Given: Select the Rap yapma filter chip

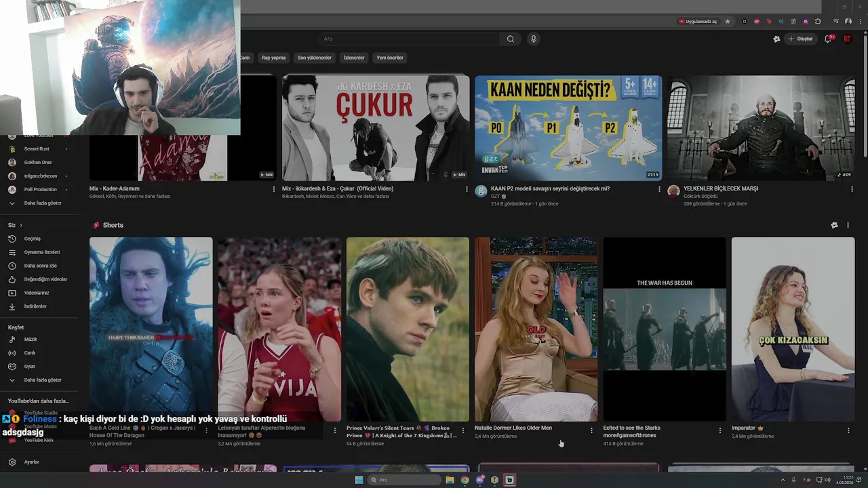Looking at the screenshot, I should click(x=274, y=58).
